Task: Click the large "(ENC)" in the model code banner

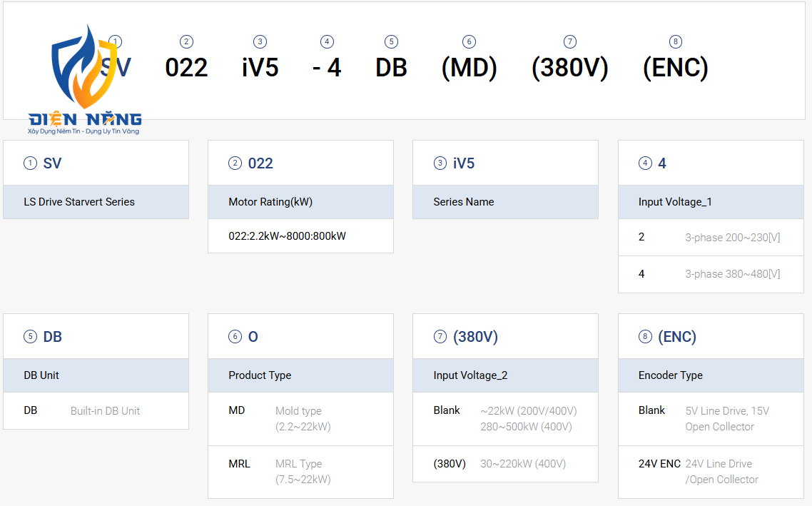Action: click(x=675, y=69)
